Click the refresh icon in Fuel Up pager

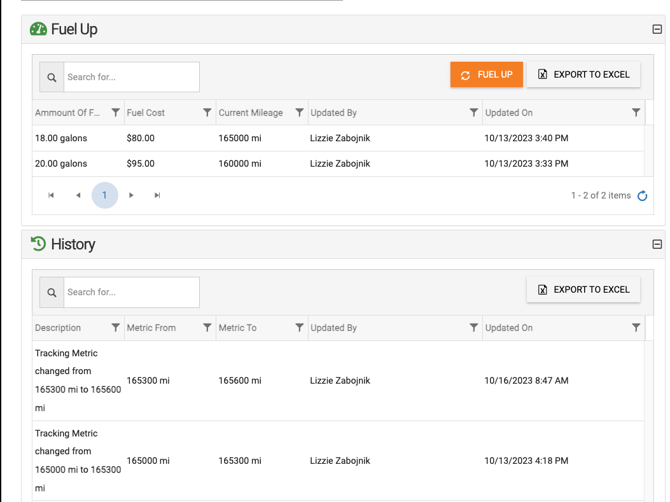642,196
